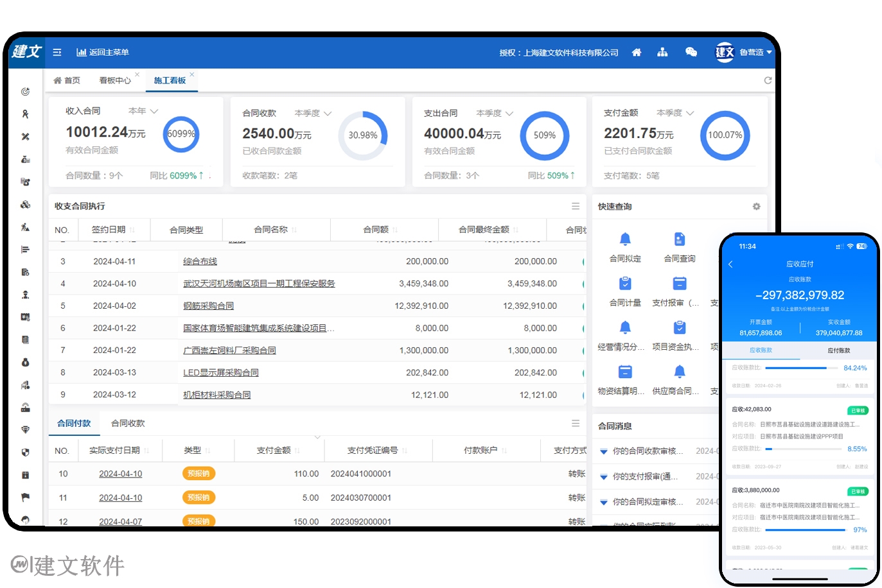Click 返回主菜单 in the top bar
This screenshot has height=588, width=882.
point(103,53)
